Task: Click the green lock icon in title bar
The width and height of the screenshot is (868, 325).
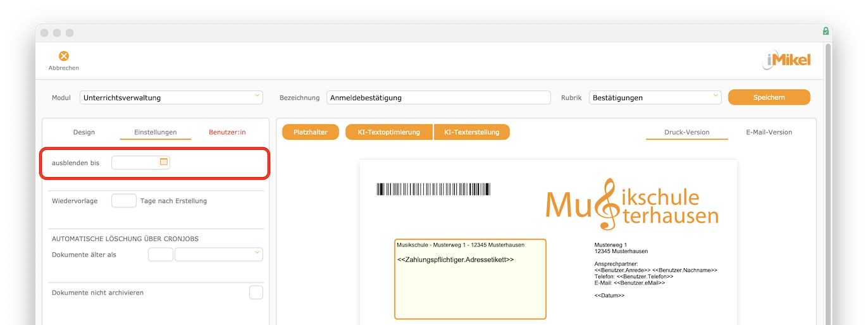Action: (826, 31)
